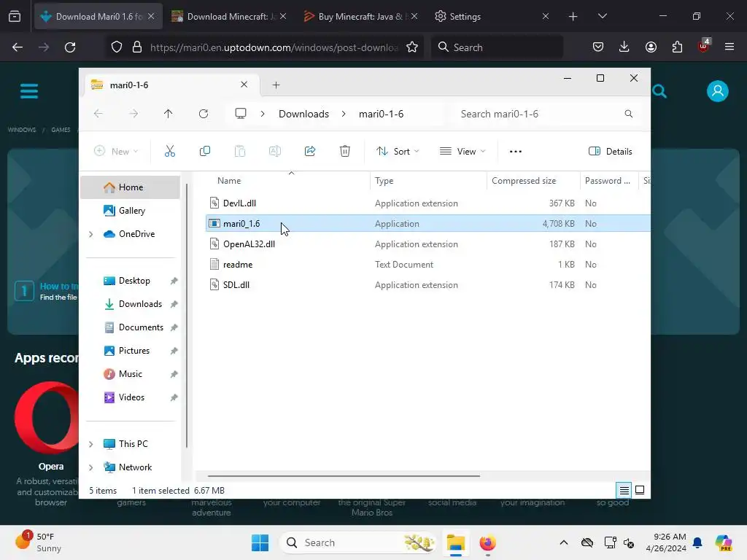
Task: Expand the Network tree node
Action: [91, 467]
